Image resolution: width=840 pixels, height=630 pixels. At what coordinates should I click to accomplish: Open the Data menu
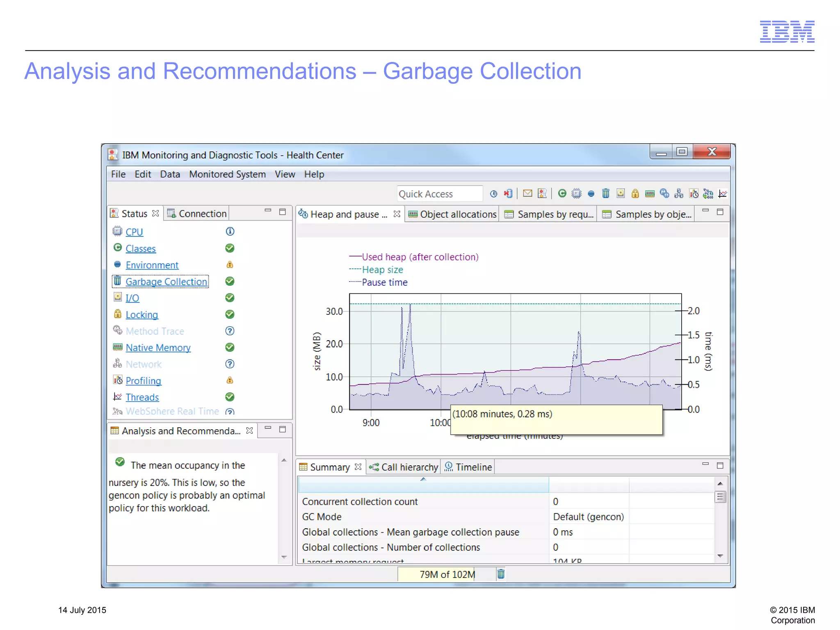click(x=170, y=174)
